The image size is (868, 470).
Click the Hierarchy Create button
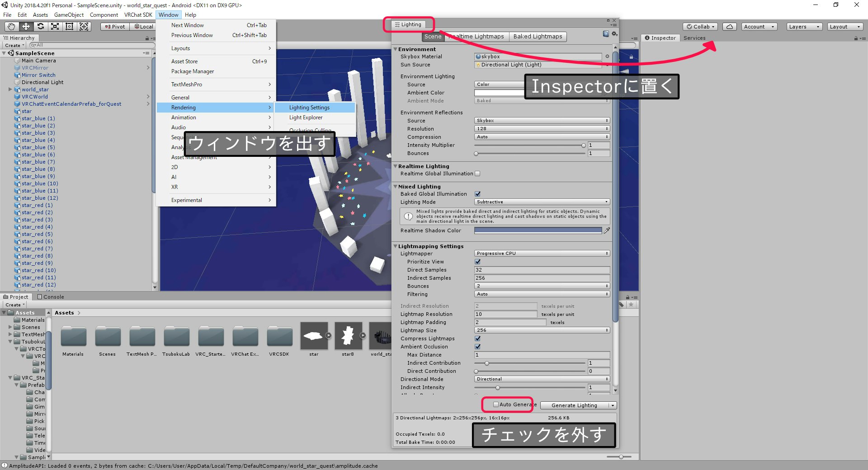click(x=14, y=45)
